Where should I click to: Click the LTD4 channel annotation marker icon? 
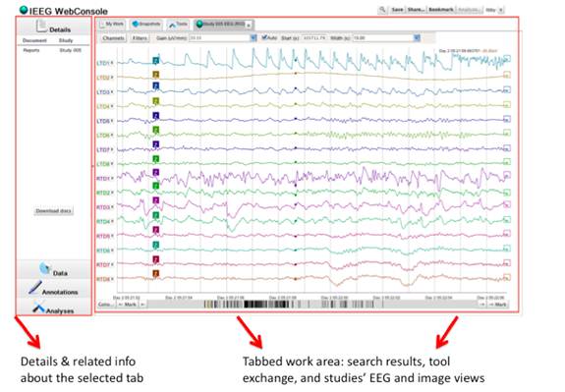point(155,101)
